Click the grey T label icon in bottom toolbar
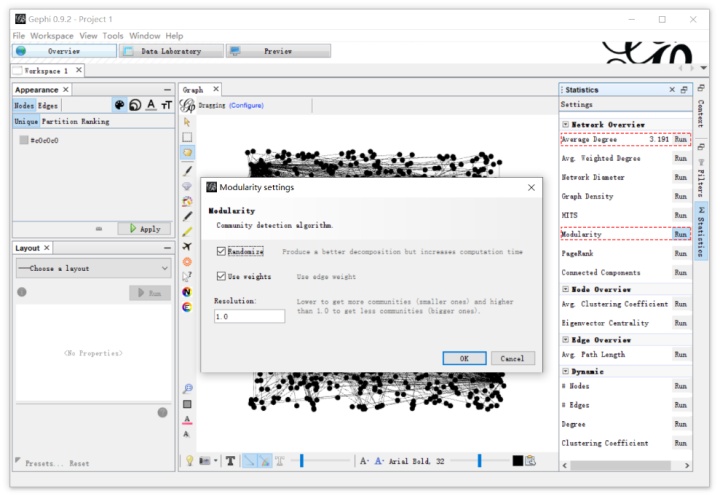 click(x=280, y=460)
